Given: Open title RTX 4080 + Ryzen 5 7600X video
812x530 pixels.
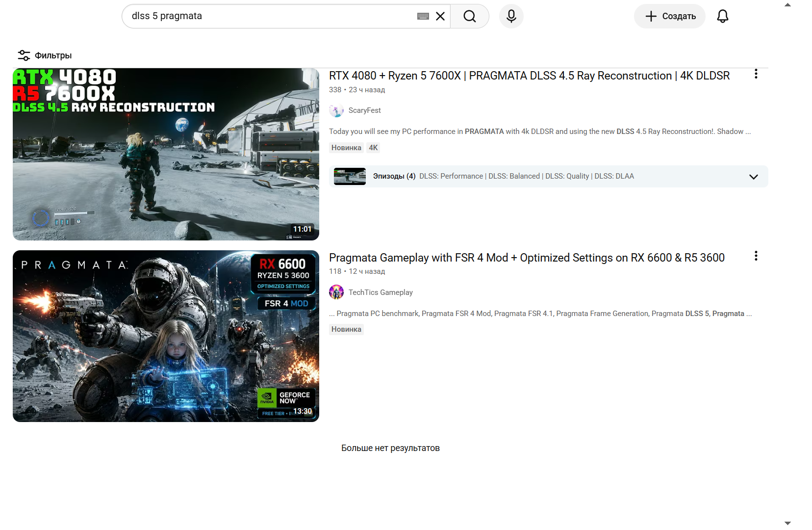Looking at the screenshot, I should pyautogui.click(x=530, y=76).
